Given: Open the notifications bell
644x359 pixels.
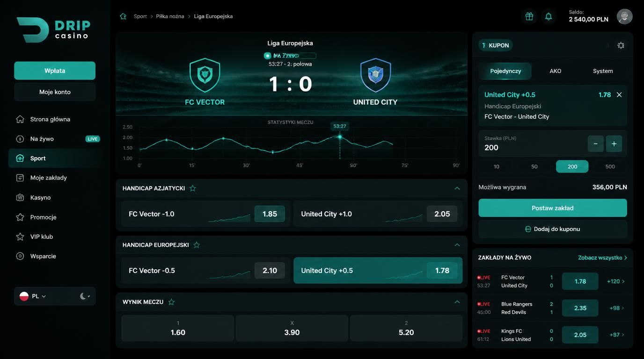Looking at the screenshot, I should coord(549,16).
